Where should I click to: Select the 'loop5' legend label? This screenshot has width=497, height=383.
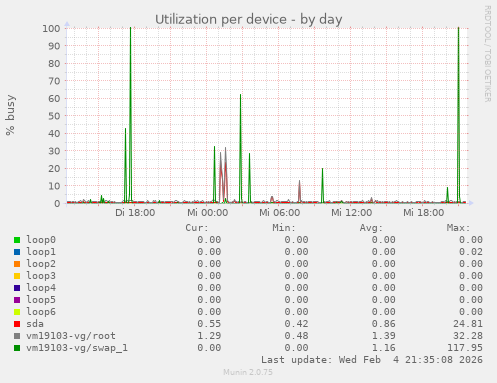tap(41, 300)
